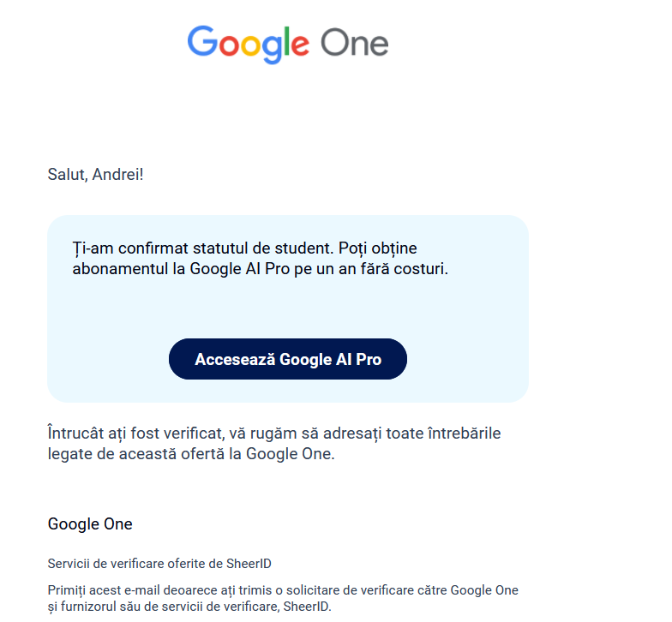Click the bold 'Google One' footer heading
672x622 pixels.
(90, 524)
